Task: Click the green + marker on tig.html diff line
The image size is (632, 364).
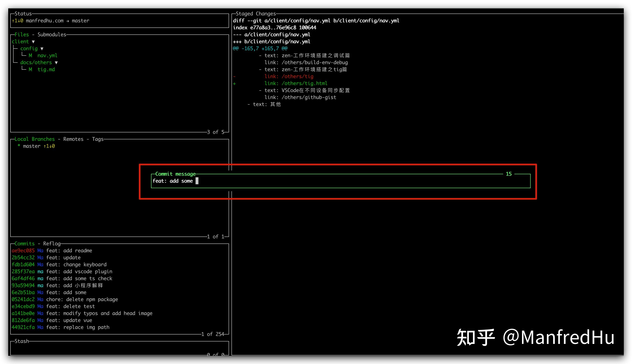Action: (x=234, y=83)
